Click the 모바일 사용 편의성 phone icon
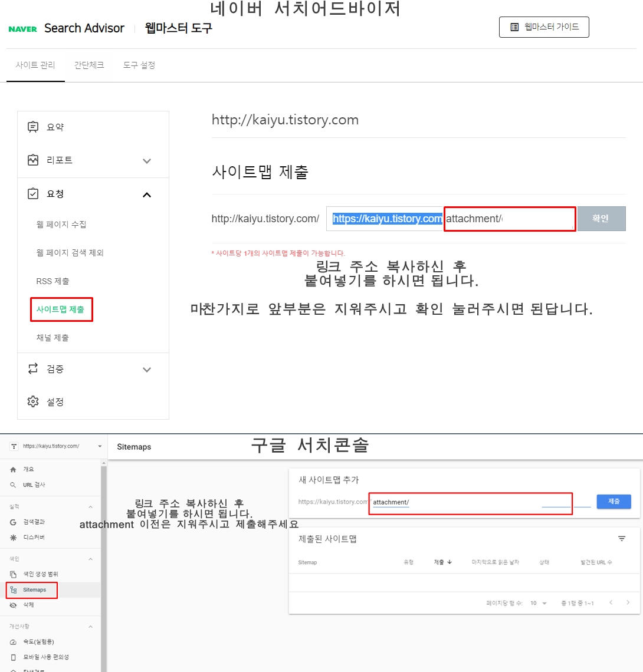The height and width of the screenshot is (672, 643). [x=13, y=657]
